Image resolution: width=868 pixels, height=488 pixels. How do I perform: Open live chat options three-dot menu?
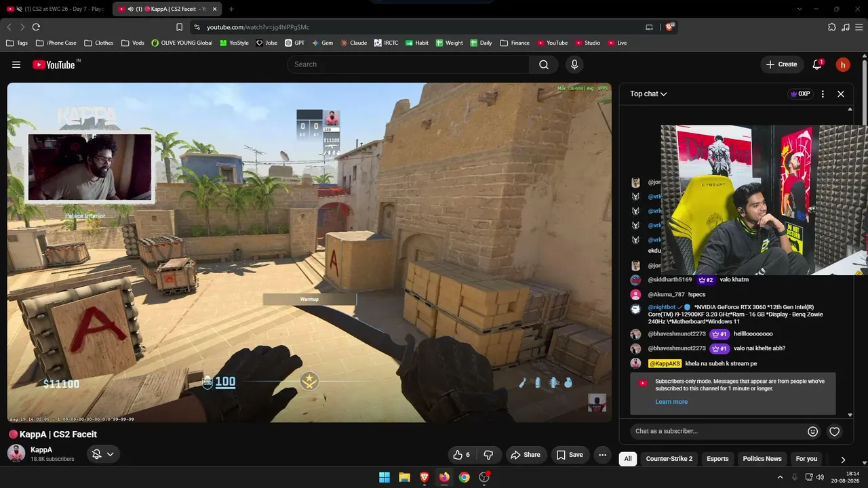tap(823, 94)
